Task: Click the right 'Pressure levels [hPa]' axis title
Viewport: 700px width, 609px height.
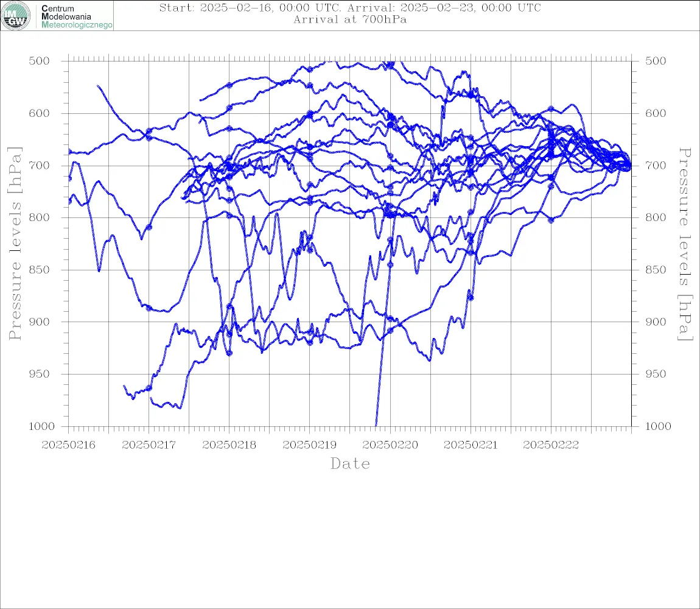Action: tap(685, 244)
